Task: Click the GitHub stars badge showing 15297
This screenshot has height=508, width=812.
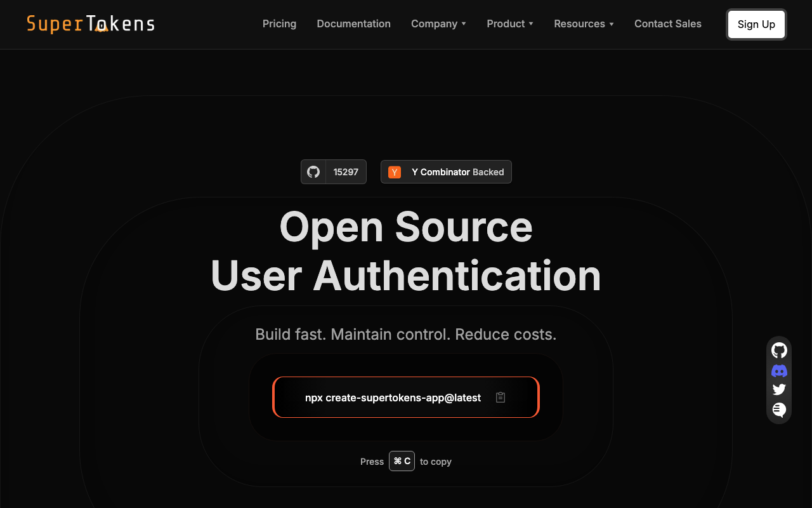Action: tap(334, 171)
